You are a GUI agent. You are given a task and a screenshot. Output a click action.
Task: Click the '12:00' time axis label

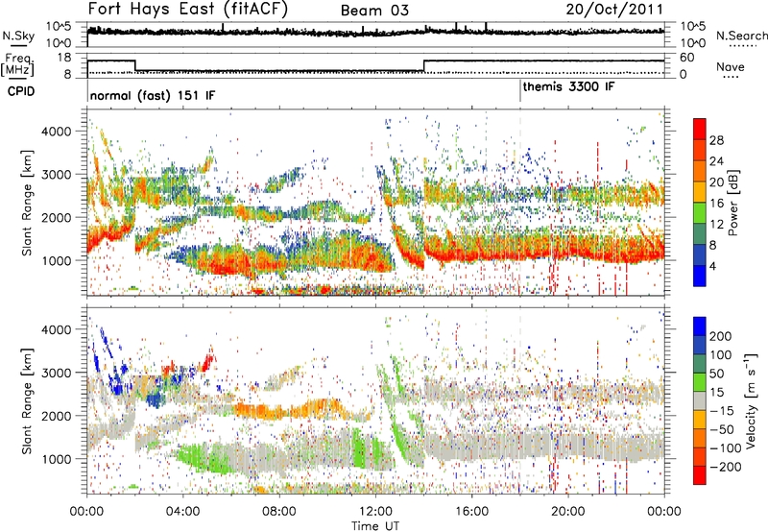tap(375, 512)
